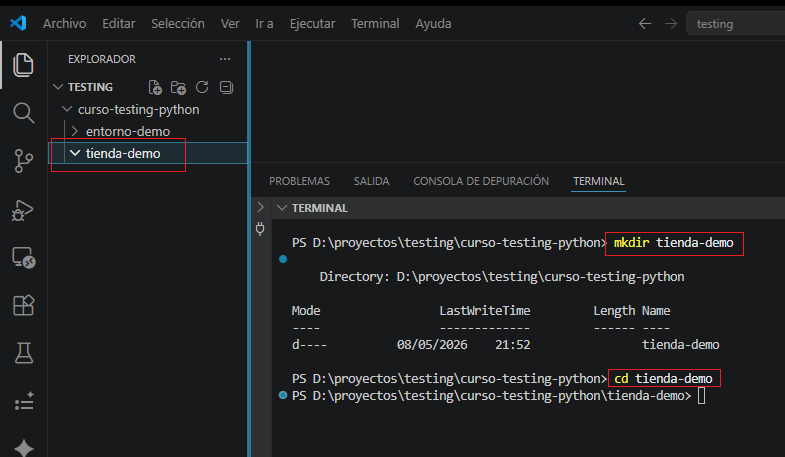Create a new file in TESTING

pyautogui.click(x=155, y=87)
